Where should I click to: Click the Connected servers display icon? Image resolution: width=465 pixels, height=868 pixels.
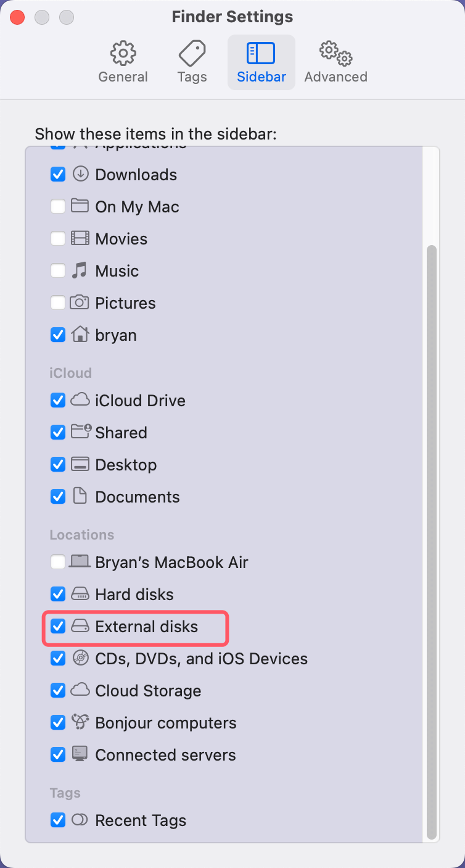pos(80,754)
